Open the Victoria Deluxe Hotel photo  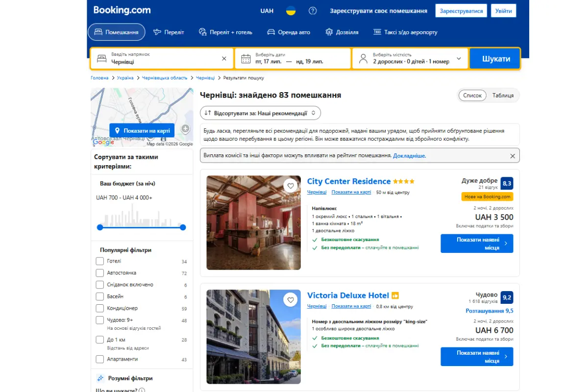click(253, 337)
